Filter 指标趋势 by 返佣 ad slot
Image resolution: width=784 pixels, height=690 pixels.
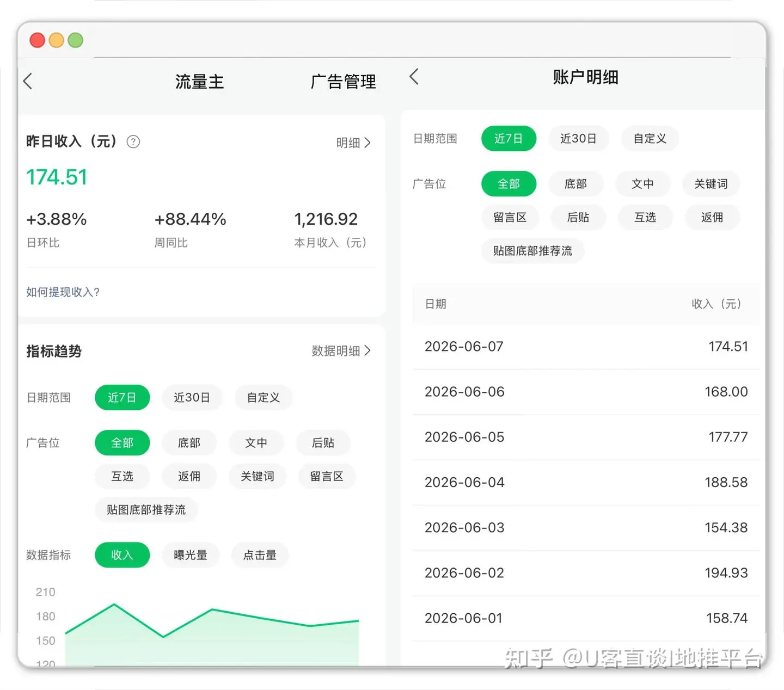pos(189,477)
